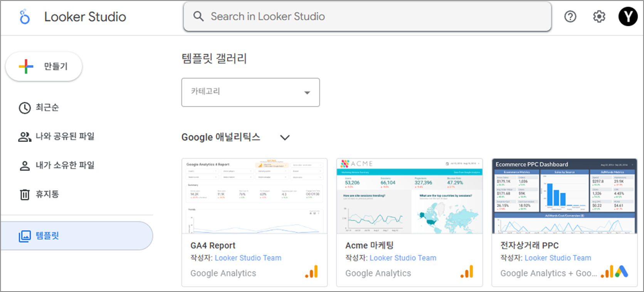This screenshot has height=292, width=644.
Task: Click the clock icon beside 최근순
Action: click(25, 108)
